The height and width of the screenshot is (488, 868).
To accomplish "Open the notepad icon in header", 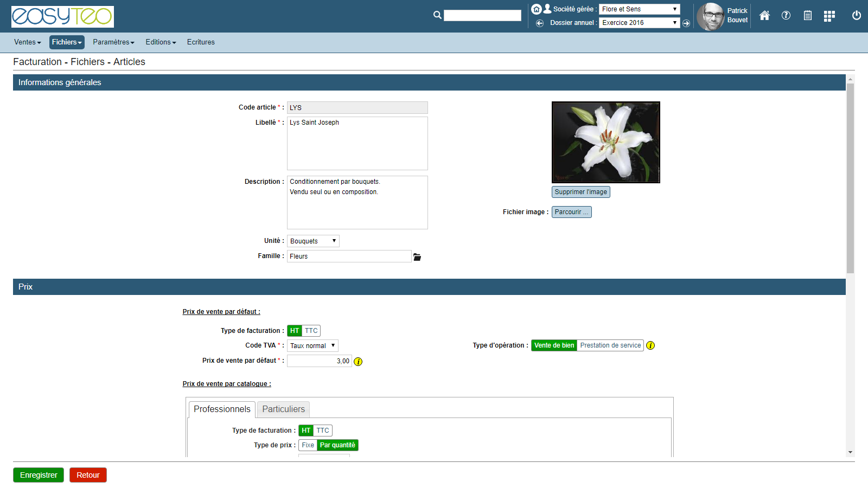I will [808, 16].
